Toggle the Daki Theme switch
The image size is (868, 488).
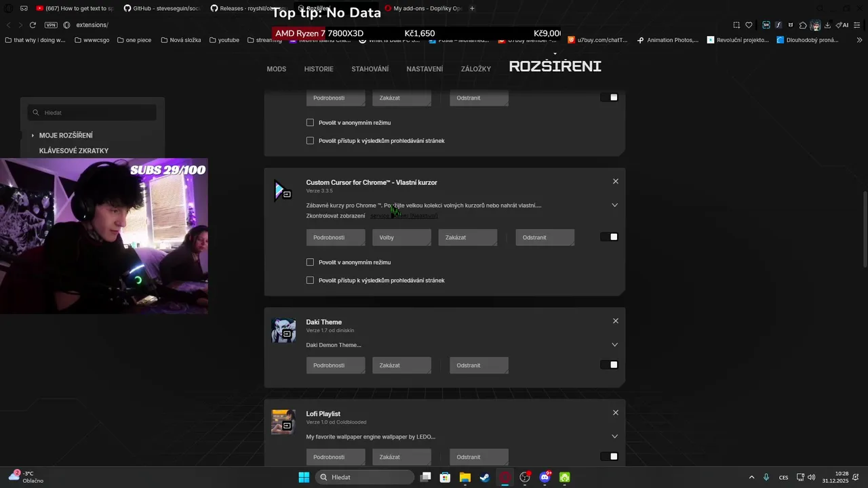click(x=609, y=365)
